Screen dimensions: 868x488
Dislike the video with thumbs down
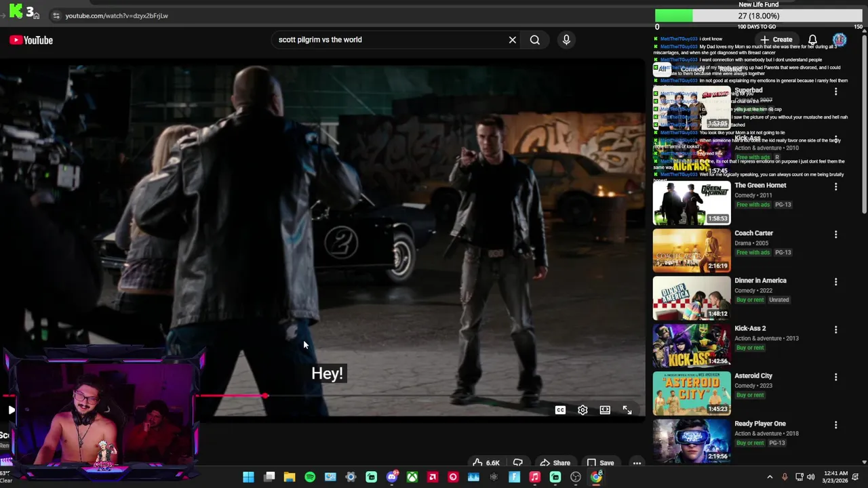point(518,463)
